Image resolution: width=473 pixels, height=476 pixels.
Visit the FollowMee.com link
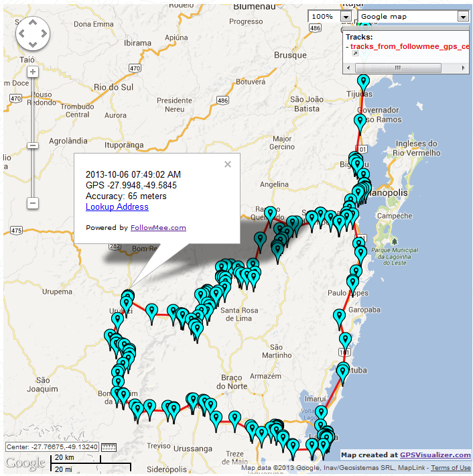(158, 228)
